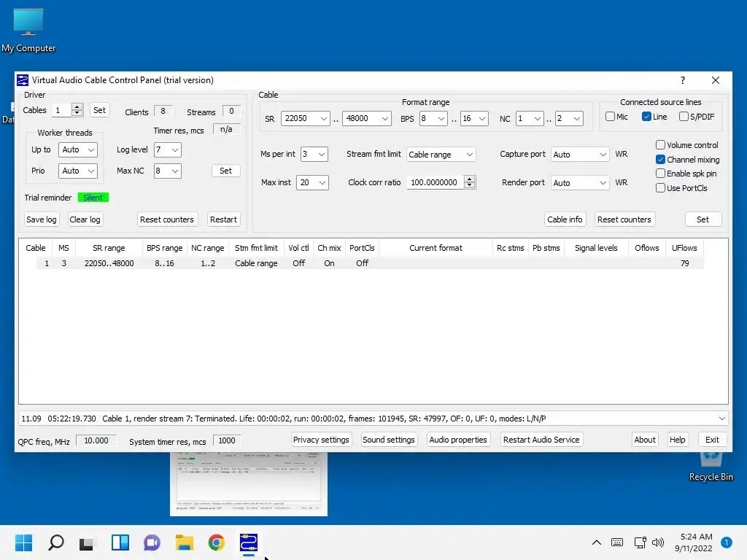Click the Driver Reset counters button
This screenshot has width=747, height=560.
(x=167, y=219)
